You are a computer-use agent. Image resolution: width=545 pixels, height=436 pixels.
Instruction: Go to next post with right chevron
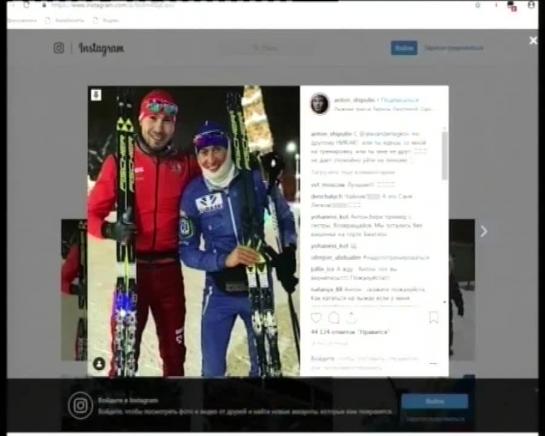tap(483, 231)
